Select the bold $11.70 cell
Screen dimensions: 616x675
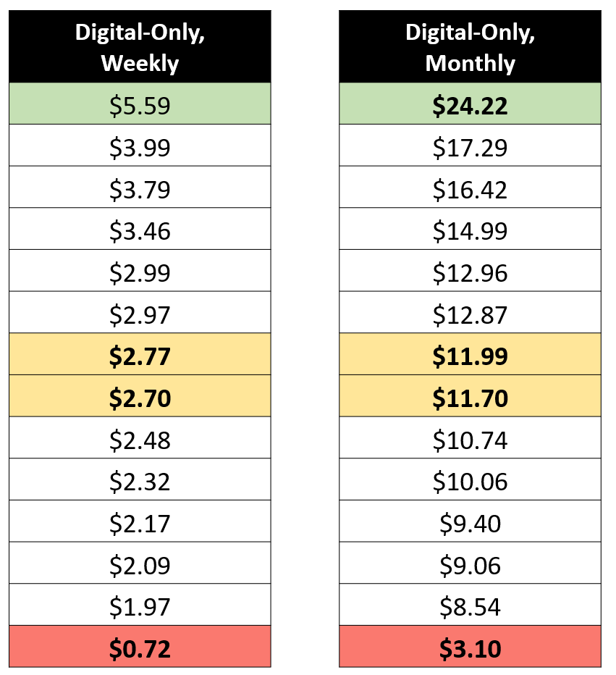pos(470,398)
